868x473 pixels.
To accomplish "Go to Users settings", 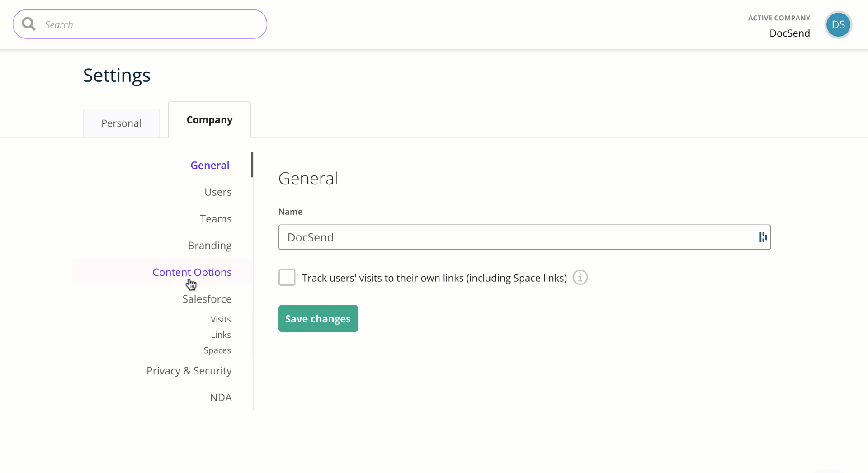I will tap(217, 192).
